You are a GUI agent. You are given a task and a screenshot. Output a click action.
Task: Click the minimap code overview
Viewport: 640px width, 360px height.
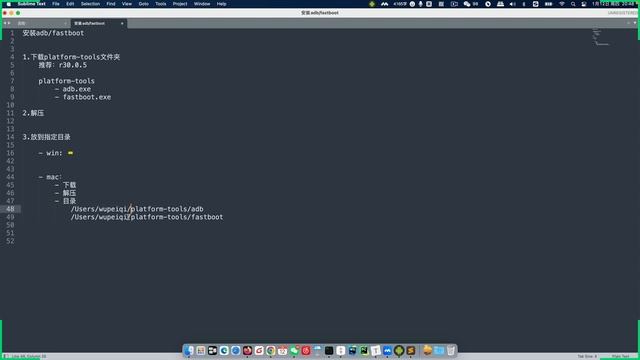tap(600, 37)
